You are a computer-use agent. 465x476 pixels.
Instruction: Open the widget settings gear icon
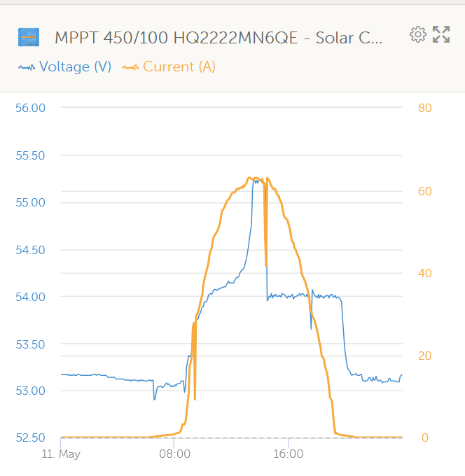417,34
